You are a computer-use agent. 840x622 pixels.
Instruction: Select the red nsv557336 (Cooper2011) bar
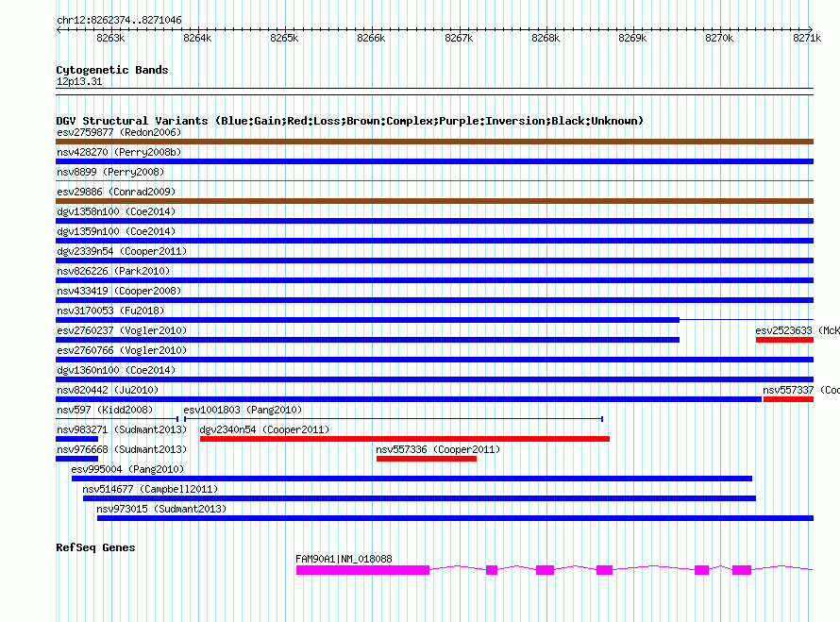[x=426, y=459]
